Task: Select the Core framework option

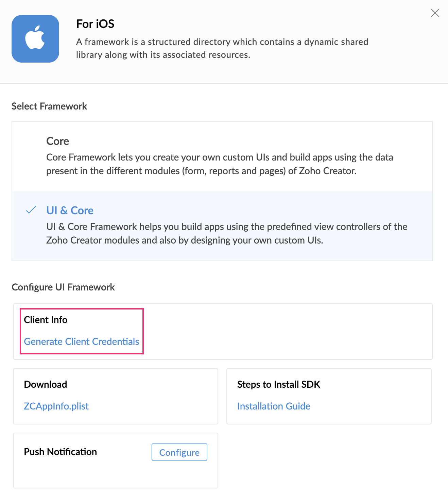Action: point(222,156)
